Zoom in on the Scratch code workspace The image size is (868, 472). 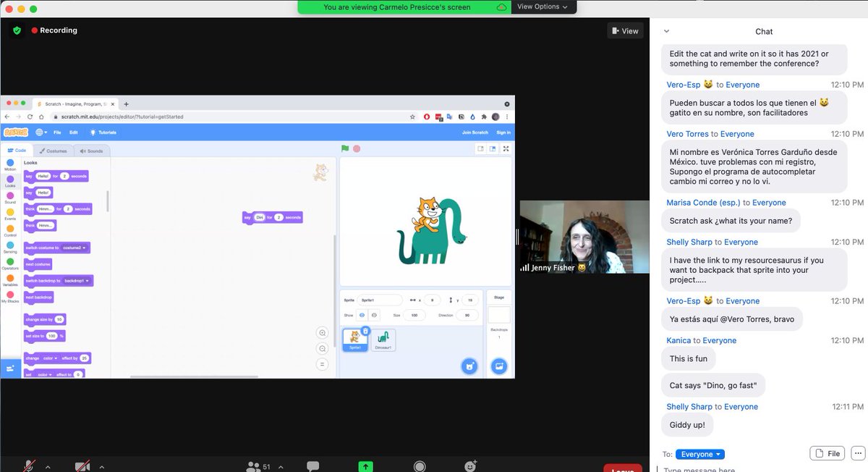point(323,333)
